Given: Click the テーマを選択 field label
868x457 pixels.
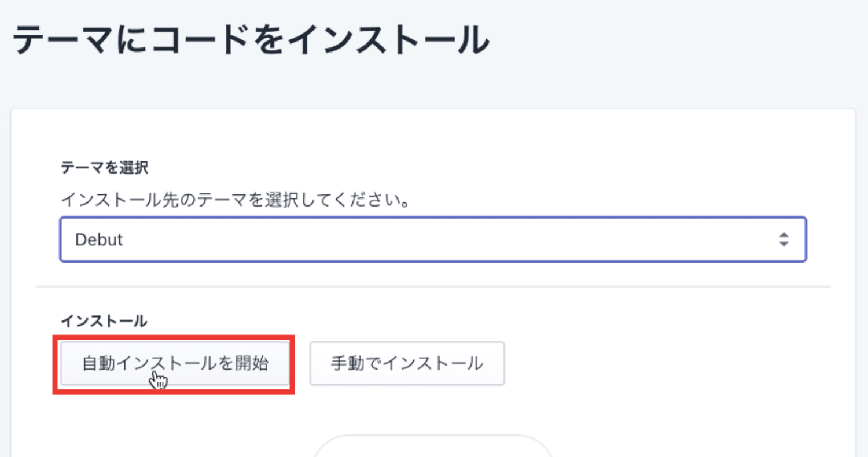Looking at the screenshot, I should point(104,168).
